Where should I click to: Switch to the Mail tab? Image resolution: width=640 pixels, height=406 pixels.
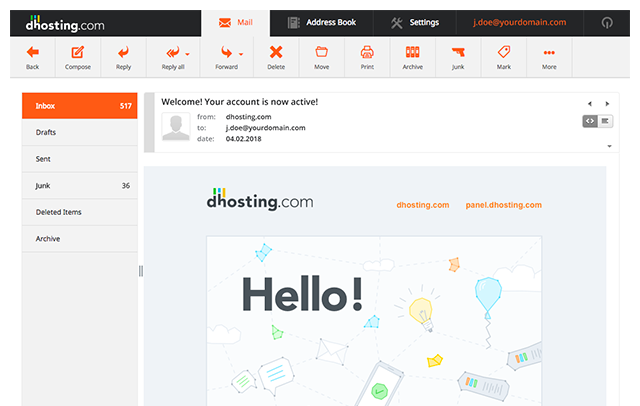pos(236,22)
